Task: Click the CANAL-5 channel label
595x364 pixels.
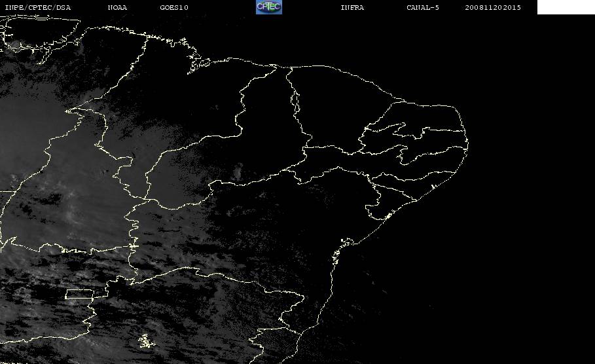Action: 422,7
